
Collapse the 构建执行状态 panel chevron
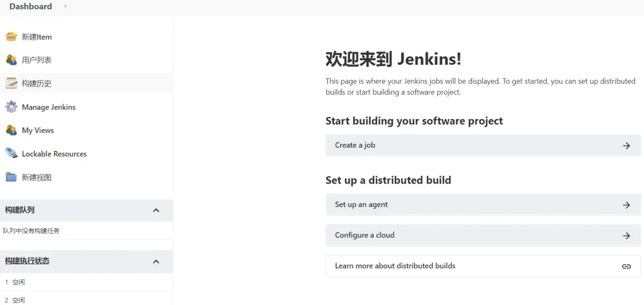[156, 262]
